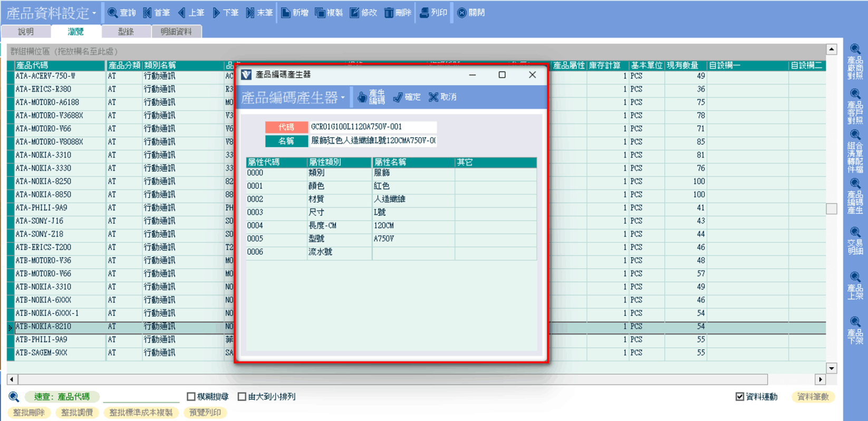Enable the 模糊搜尋 checkbox
This screenshot has width=868, height=421.
tap(191, 396)
